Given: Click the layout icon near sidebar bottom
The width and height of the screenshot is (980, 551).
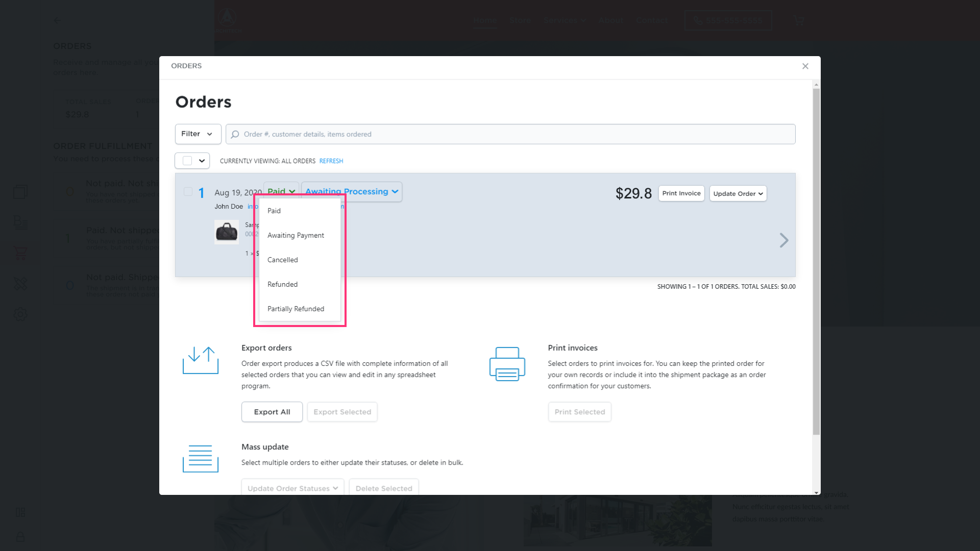Looking at the screenshot, I should click(20, 512).
